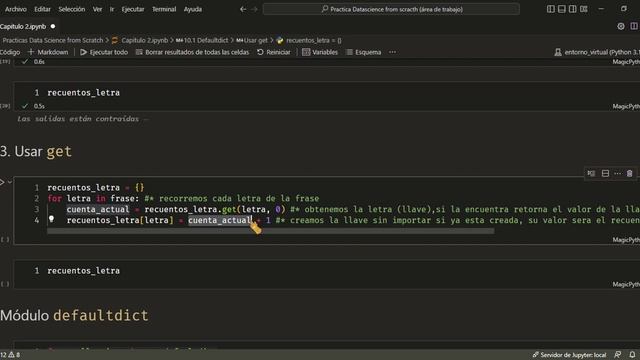Add a new Código cell
Screen dimensions: 640x360
tap(10, 52)
